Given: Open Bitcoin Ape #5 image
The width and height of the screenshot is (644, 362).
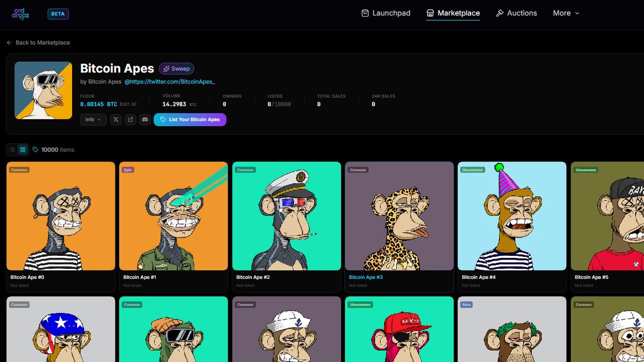Looking at the screenshot, I should tap(608, 216).
